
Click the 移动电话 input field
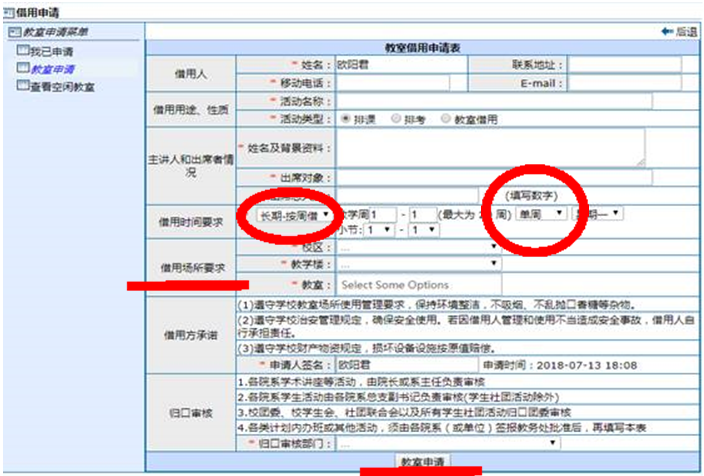pyautogui.click(x=392, y=83)
